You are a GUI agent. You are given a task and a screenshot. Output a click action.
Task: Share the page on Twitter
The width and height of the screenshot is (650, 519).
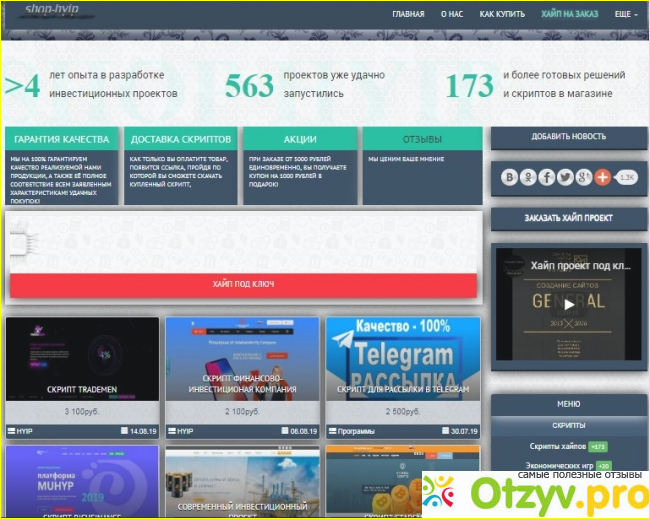click(565, 177)
